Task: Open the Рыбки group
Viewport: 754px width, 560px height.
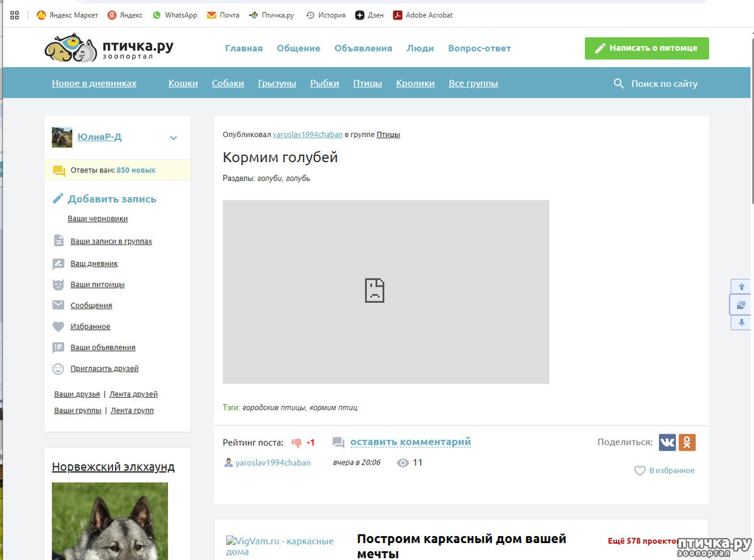Action: coord(325,84)
